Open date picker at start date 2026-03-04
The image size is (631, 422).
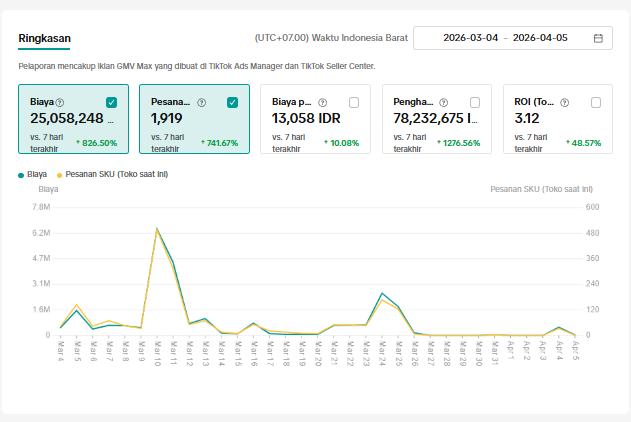tap(470, 38)
